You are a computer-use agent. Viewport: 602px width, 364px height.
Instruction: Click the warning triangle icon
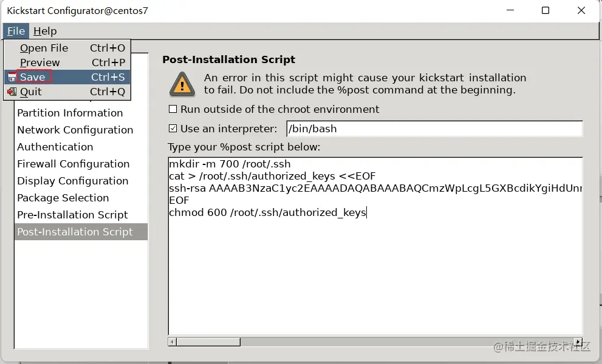tap(182, 84)
